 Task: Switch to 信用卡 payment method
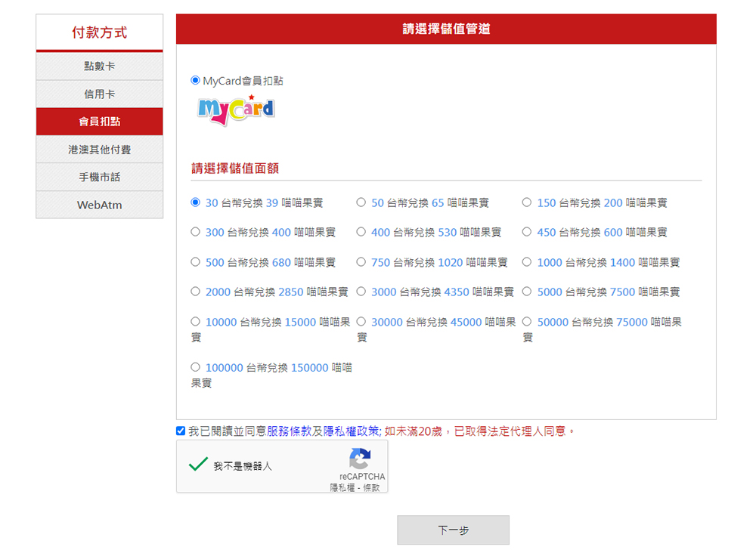point(99,94)
